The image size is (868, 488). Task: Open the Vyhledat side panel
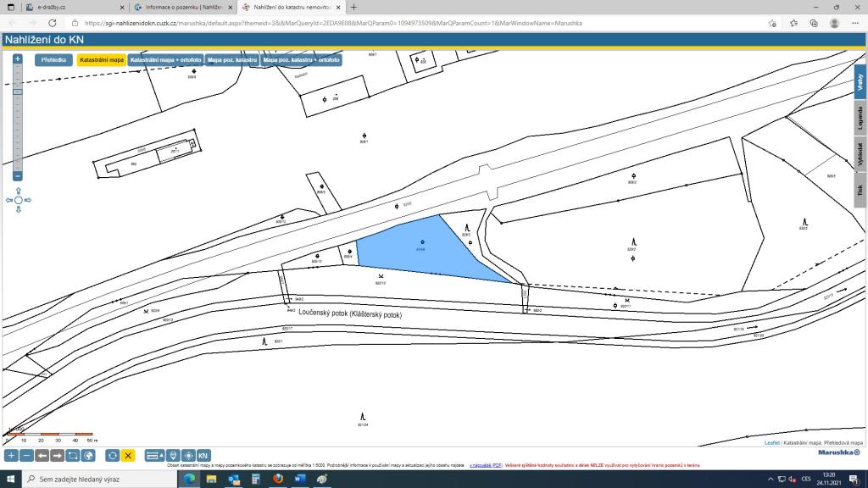coord(860,154)
